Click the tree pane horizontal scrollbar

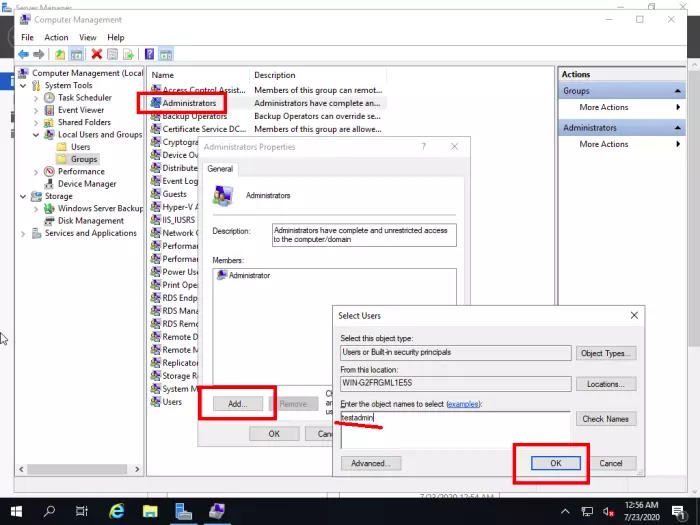point(79,469)
